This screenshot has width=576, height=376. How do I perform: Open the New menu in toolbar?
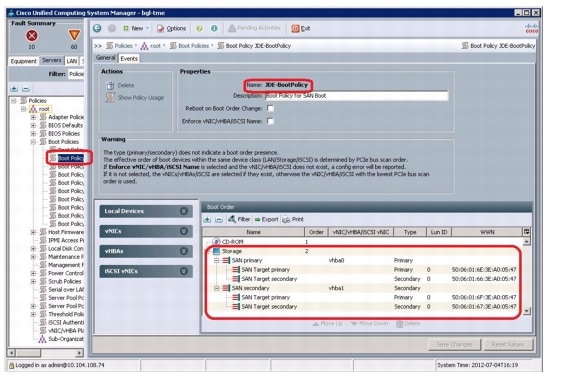click(136, 28)
